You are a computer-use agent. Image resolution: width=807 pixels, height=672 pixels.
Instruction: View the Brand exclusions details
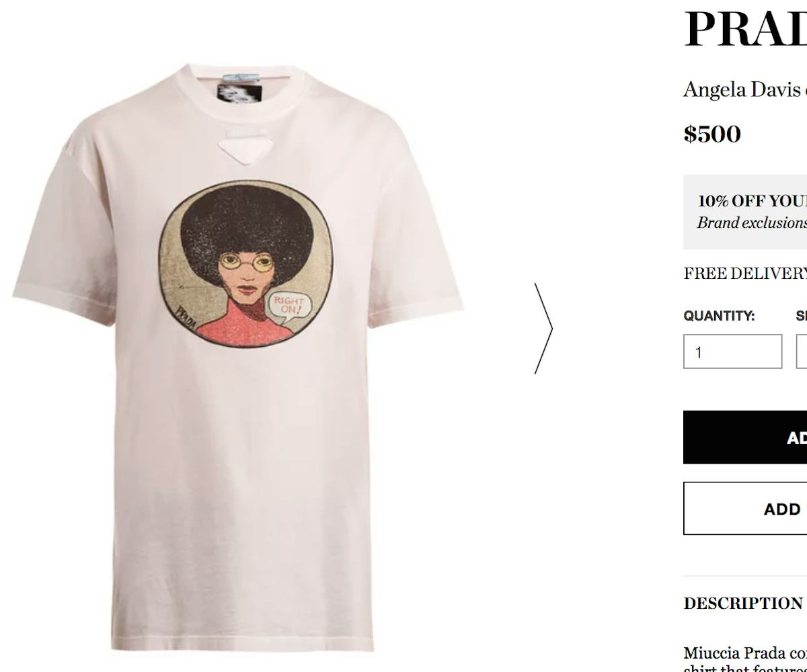coord(752,223)
